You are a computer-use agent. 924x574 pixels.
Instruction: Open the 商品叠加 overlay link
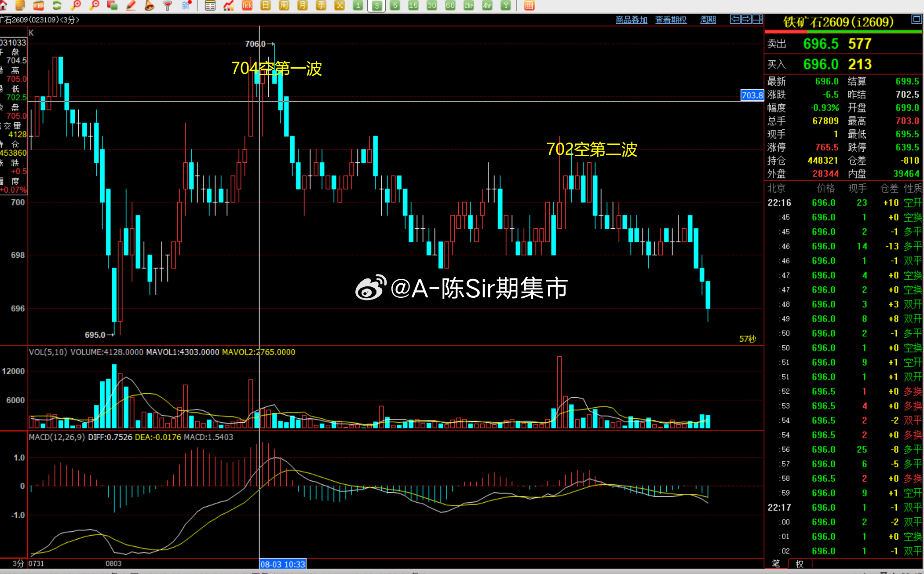click(x=632, y=20)
